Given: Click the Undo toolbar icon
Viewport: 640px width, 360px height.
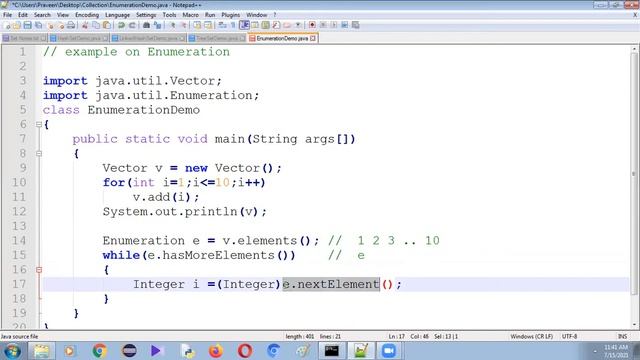Looking at the screenshot, I should point(121,25).
